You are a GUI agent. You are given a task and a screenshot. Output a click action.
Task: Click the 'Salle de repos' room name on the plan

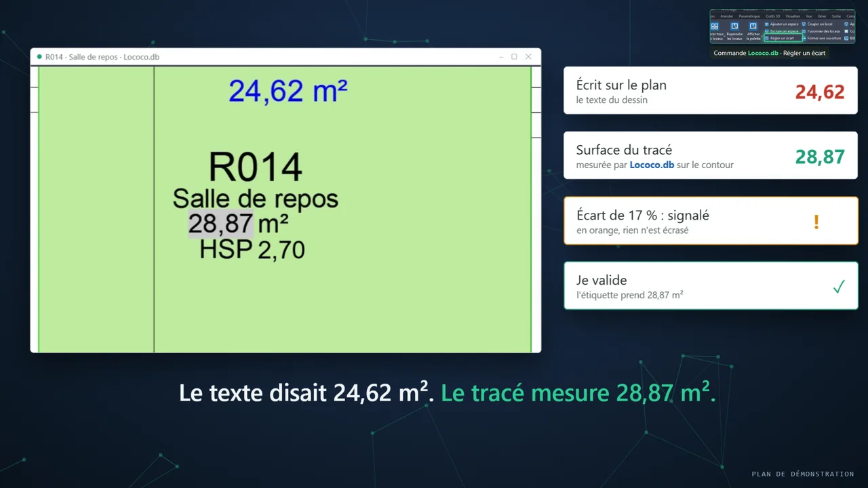click(x=255, y=199)
